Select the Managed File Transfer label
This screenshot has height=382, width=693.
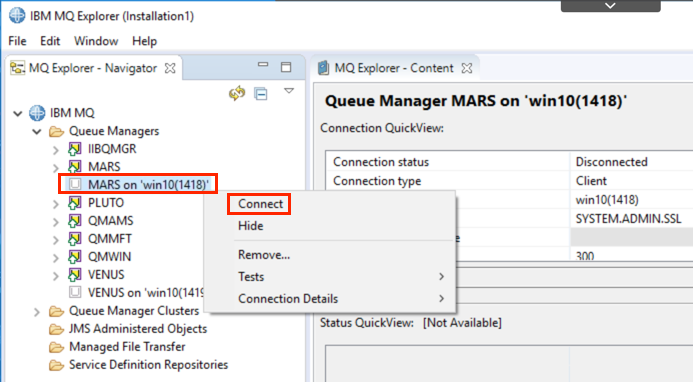point(127,347)
